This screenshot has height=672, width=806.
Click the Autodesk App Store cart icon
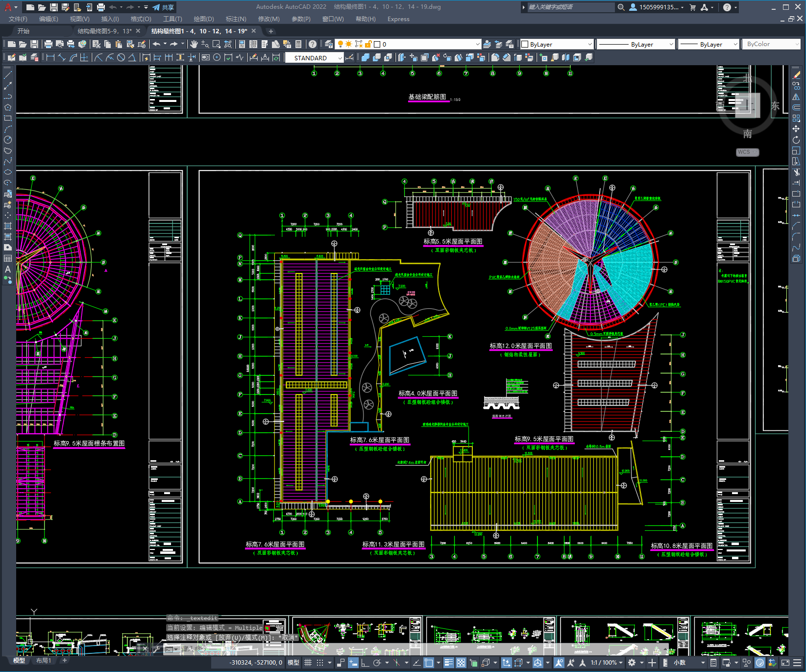(x=693, y=7)
